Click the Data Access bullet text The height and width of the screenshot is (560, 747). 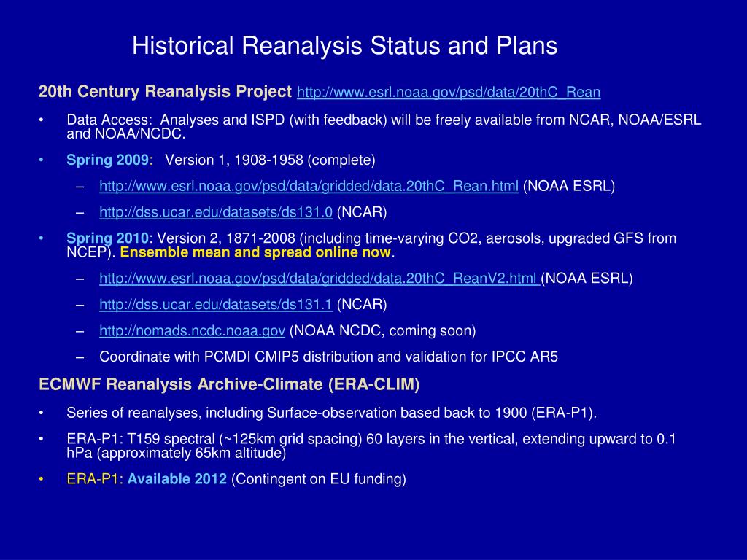(x=384, y=126)
